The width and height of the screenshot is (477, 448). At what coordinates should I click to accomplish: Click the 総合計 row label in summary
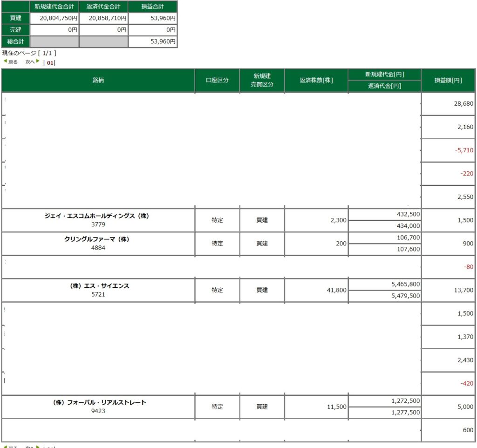[x=15, y=41]
